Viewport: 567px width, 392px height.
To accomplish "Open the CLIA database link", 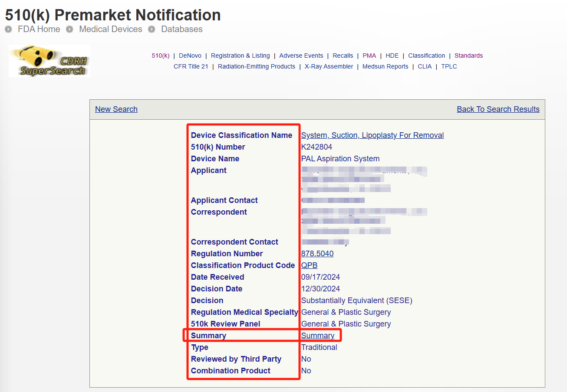I will [x=425, y=66].
